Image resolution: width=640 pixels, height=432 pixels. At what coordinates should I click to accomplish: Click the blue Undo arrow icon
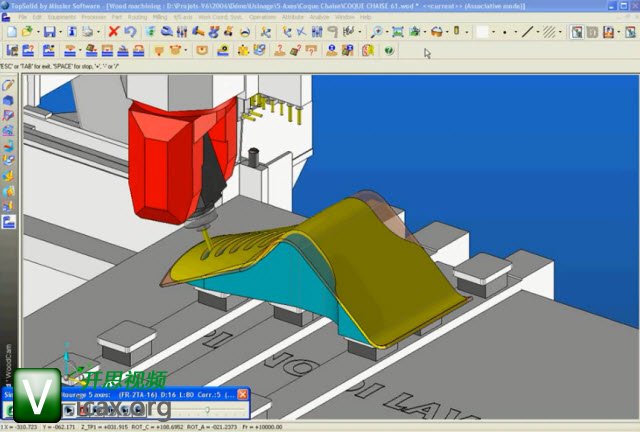[x=131, y=32]
